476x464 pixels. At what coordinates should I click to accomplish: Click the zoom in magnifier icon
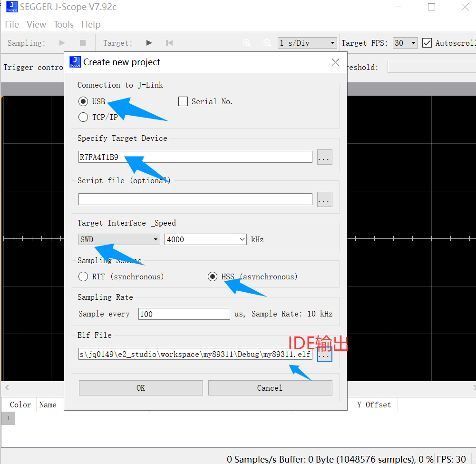click(x=247, y=43)
